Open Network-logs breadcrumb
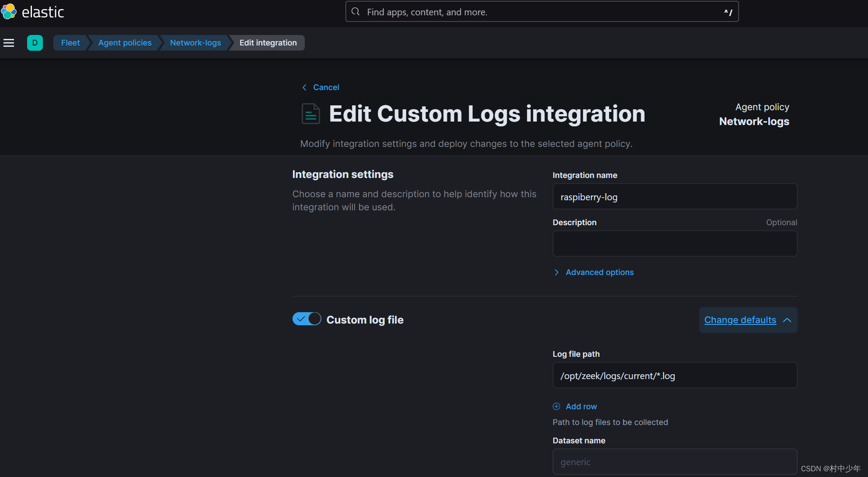The height and width of the screenshot is (477, 868). point(195,43)
